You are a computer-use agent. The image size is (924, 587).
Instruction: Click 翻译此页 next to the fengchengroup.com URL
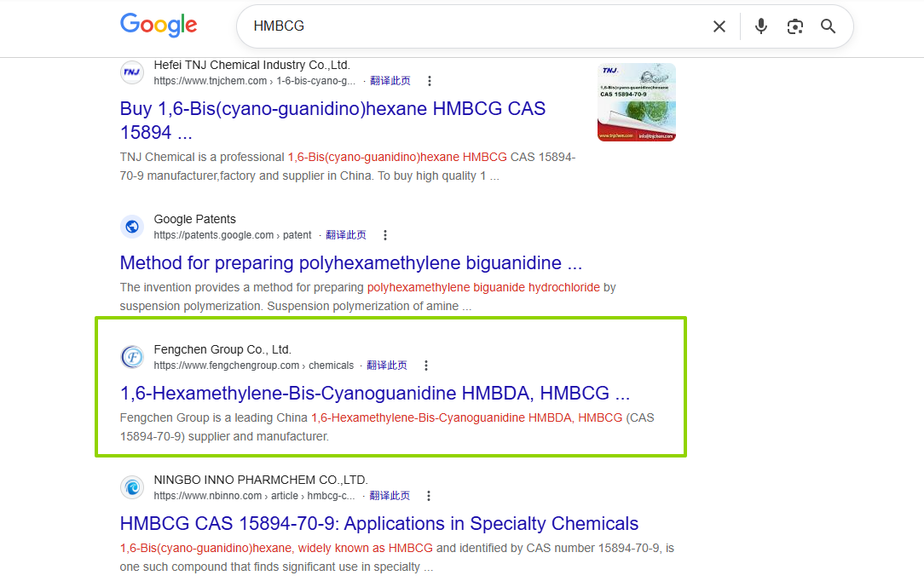(x=387, y=365)
